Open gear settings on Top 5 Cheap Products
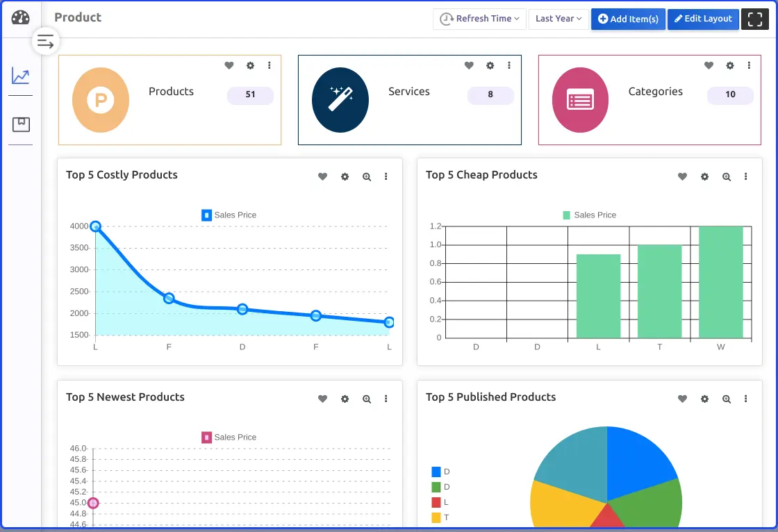This screenshot has width=778, height=532. [704, 177]
